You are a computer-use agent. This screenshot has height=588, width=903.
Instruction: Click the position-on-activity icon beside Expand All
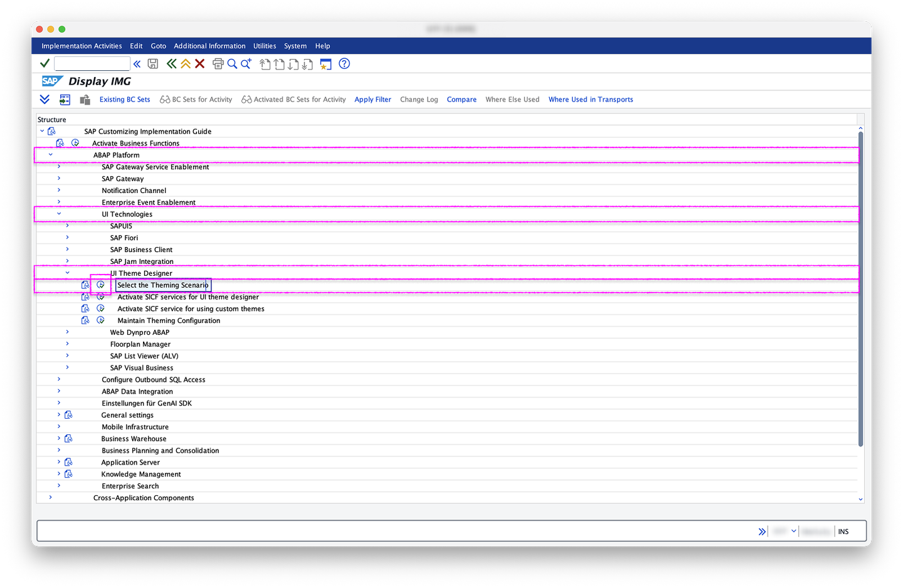point(65,100)
